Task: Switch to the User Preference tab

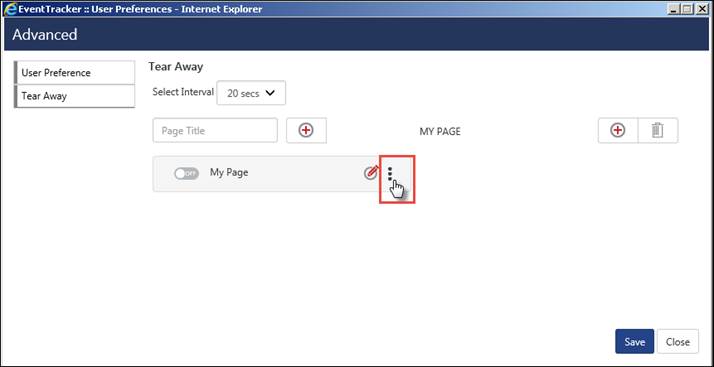Action: 75,72
